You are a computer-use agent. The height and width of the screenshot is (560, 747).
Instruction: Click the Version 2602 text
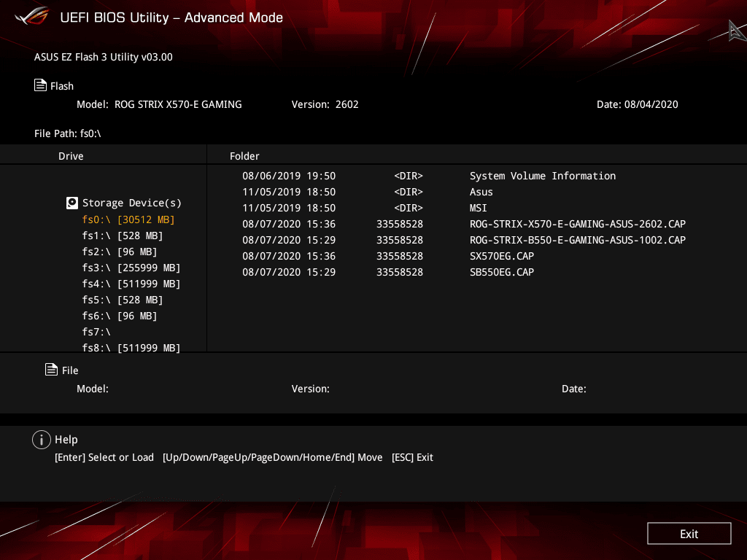(x=325, y=104)
